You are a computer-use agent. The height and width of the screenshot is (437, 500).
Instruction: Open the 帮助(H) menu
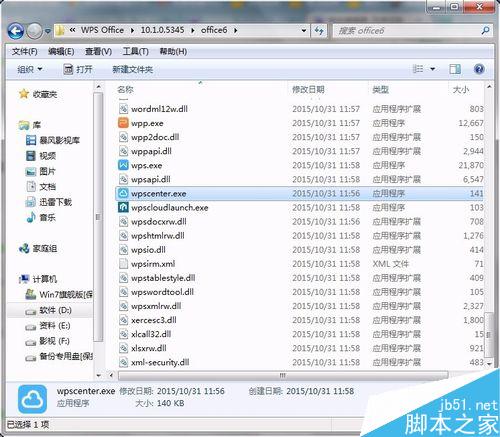173,51
